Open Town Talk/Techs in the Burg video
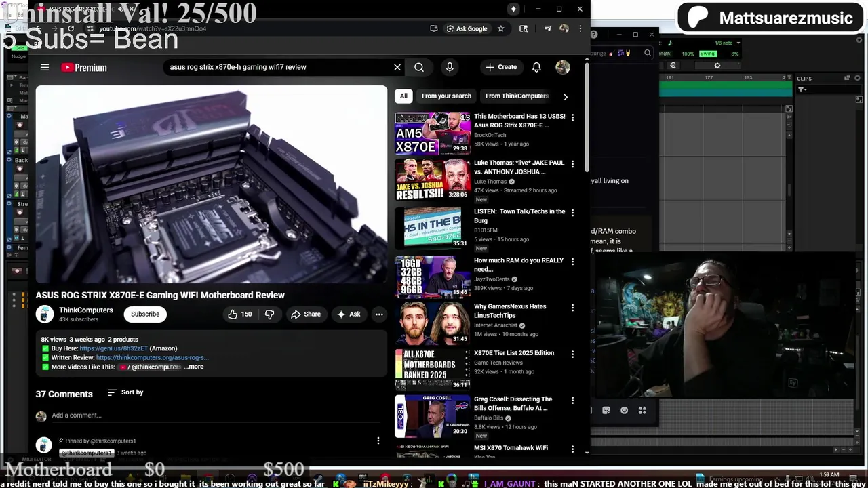Image resolution: width=868 pixels, height=488 pixels. pyautogui.click(x=519, y=216)
